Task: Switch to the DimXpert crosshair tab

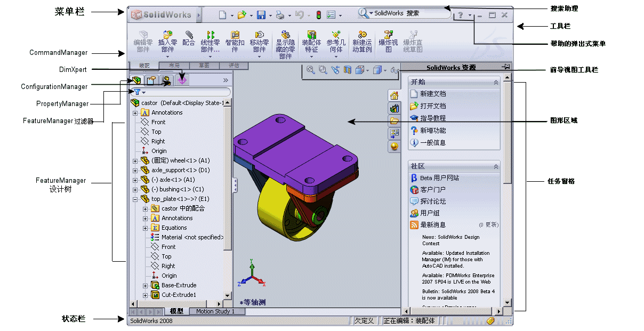Action: (x=182, y=80)
